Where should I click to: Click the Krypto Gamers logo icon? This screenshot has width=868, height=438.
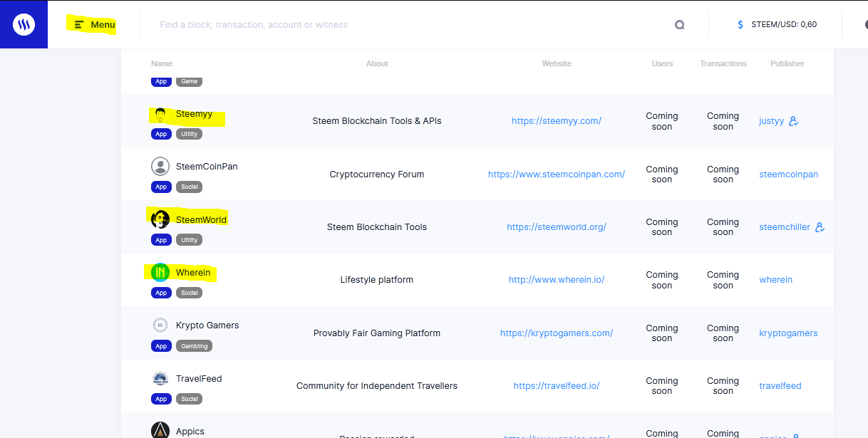(x=160, y=325)
